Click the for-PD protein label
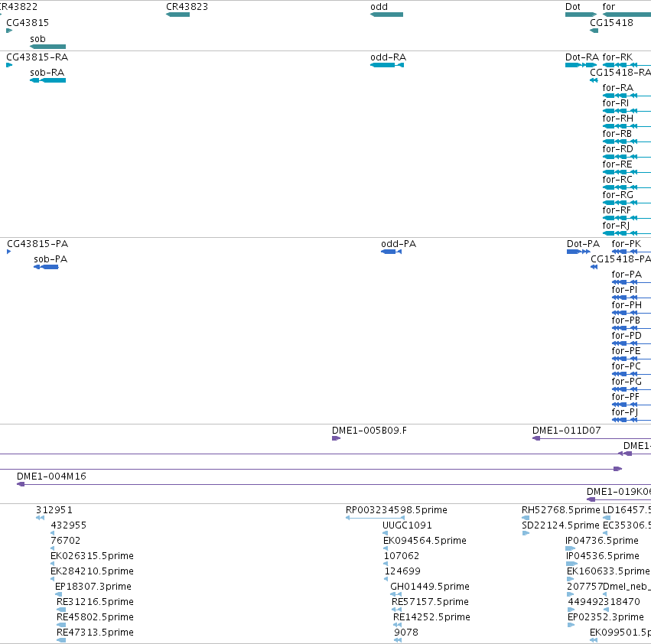 (627, 336)
